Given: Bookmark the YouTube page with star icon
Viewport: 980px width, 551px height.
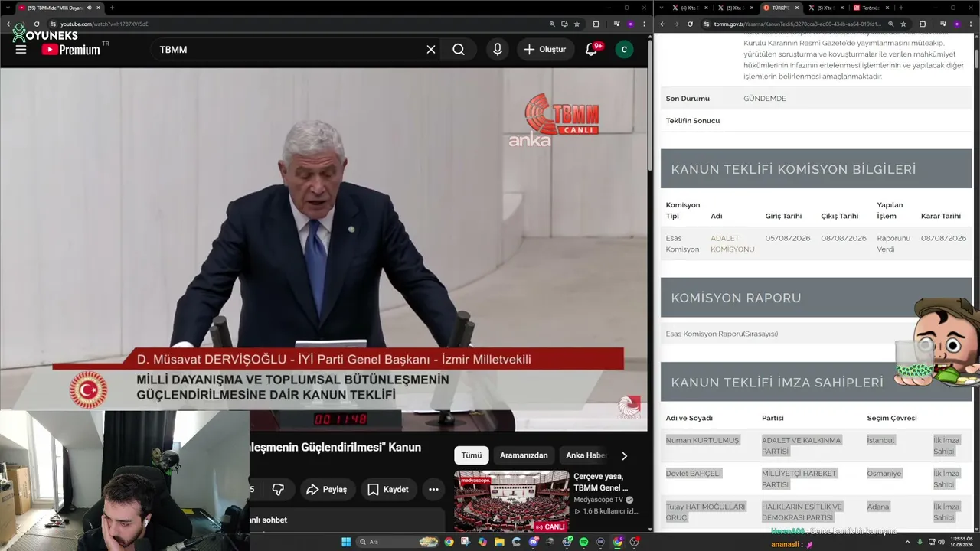Looking at the screenshot, I should [x=577, y=24].
